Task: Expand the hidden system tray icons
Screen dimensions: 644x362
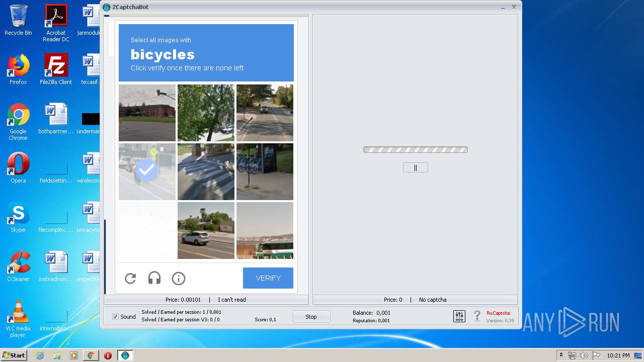Action: (561, 355)
